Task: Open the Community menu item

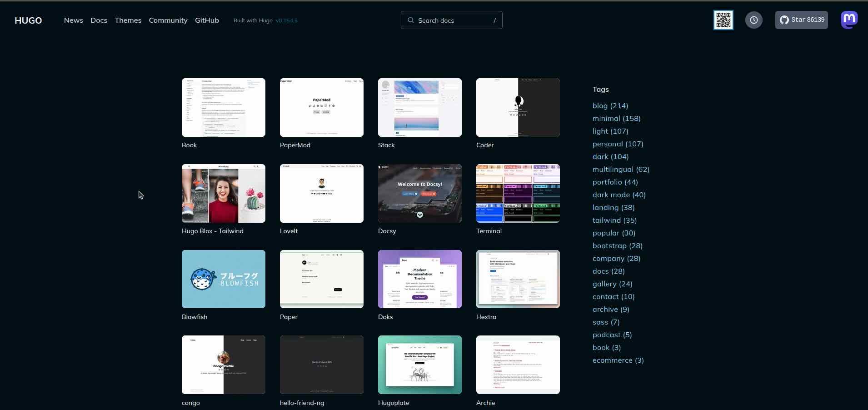Action: 168,20
